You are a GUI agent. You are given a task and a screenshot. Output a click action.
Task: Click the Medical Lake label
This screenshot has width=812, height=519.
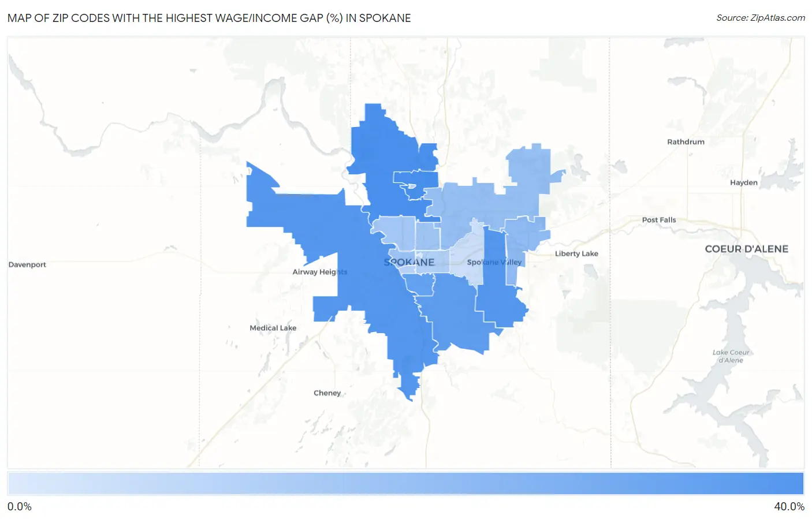[273, 328]
